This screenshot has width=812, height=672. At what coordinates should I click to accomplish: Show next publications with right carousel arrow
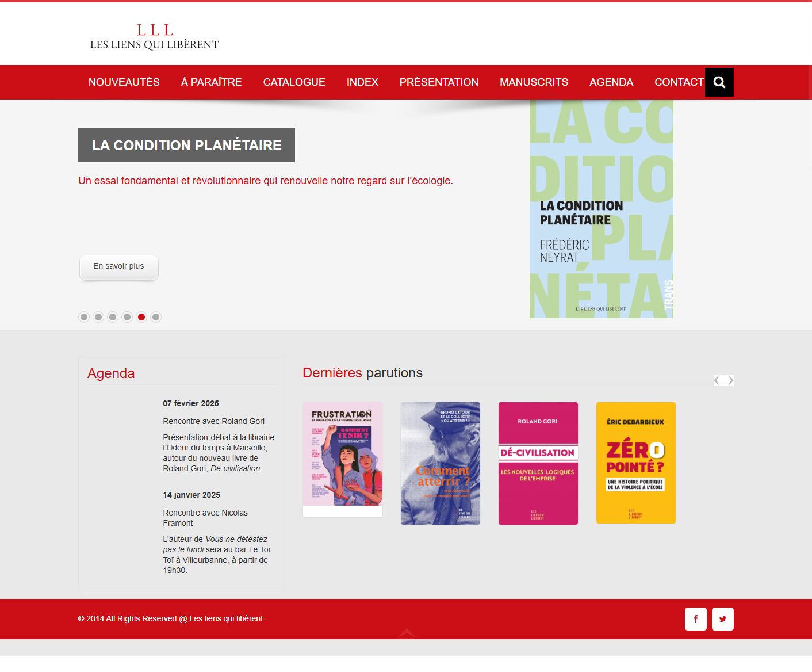click(730, 380)
